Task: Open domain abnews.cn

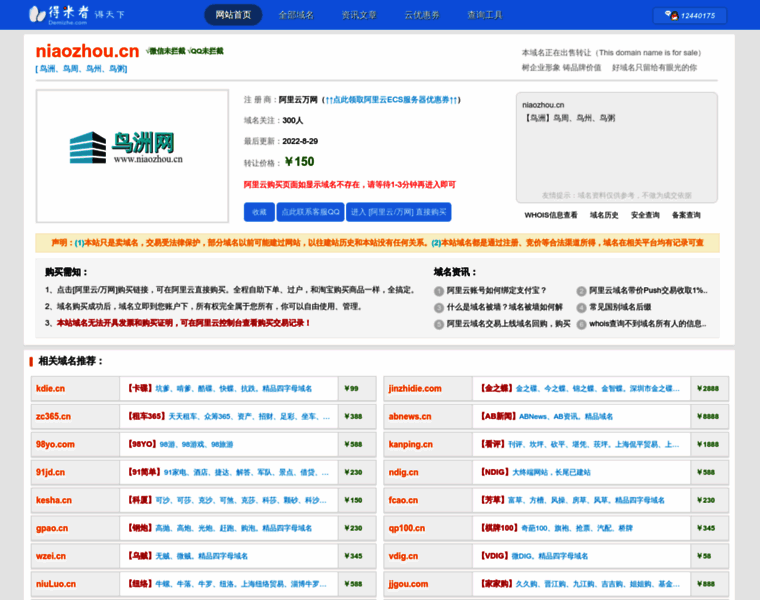Action: (x=410, y=417)
